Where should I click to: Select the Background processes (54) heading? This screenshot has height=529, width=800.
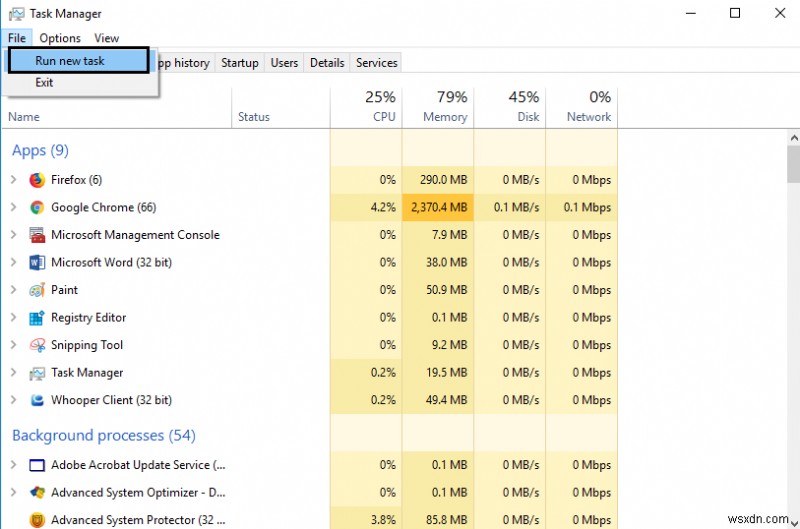pyautogui.click(x=104, y=436)
